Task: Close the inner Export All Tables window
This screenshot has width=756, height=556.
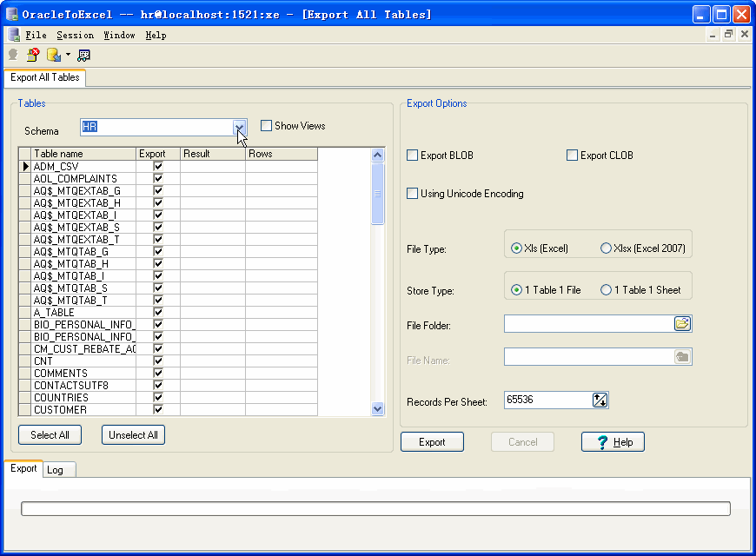Action: click(x=745, y=34)
